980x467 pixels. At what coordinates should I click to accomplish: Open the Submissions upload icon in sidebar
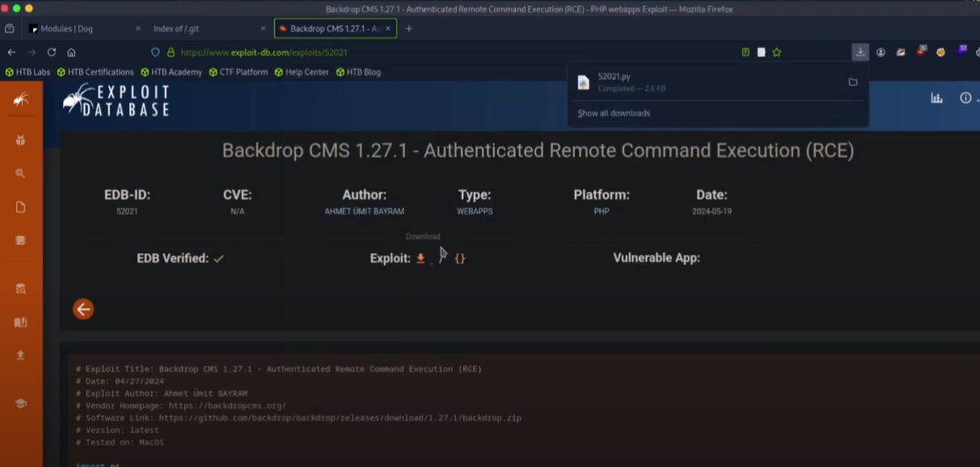pos(21,355)
